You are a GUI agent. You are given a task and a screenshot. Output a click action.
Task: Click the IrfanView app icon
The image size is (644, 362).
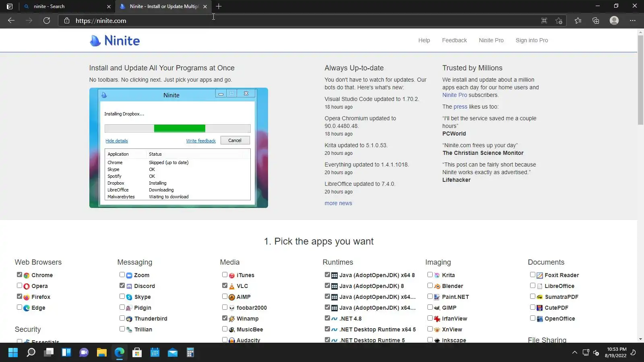click(437, 319)
